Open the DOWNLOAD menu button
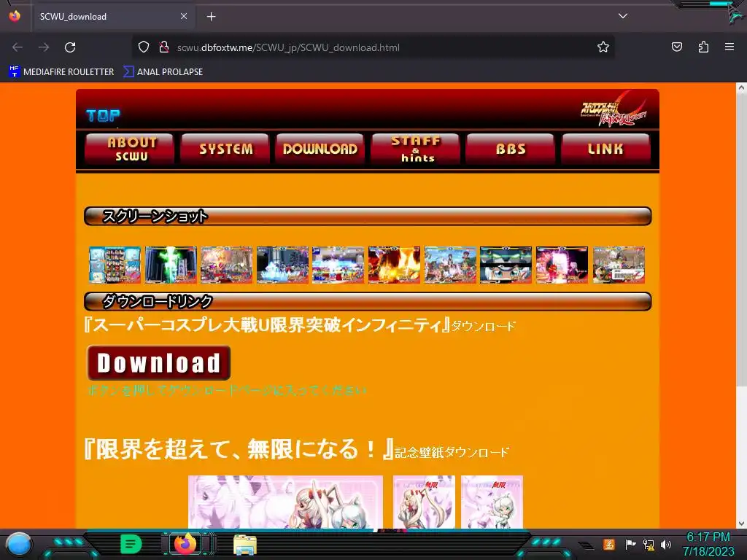This screenshot has height=560, width=747. (x=320, y=149)
